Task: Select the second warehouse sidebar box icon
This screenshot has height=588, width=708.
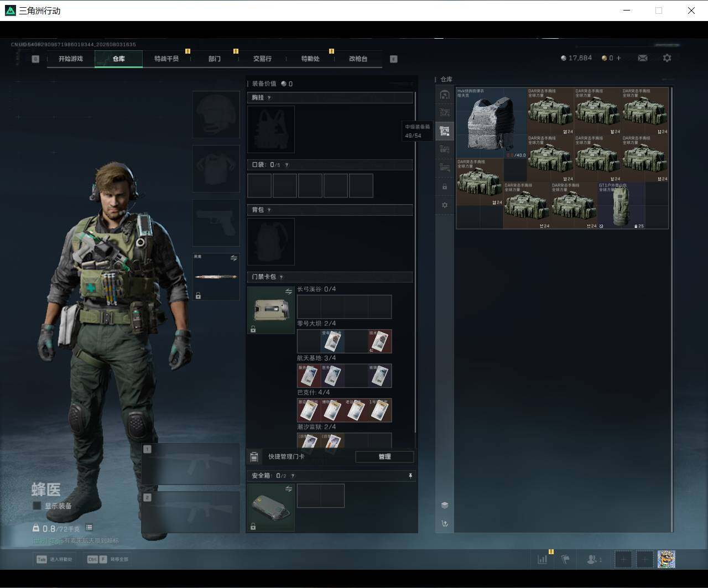Action: [445, 113]
